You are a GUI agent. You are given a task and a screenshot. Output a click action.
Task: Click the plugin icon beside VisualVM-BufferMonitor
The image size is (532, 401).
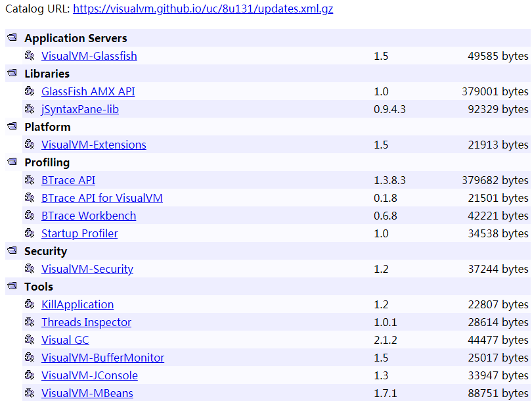click(30, 357)
